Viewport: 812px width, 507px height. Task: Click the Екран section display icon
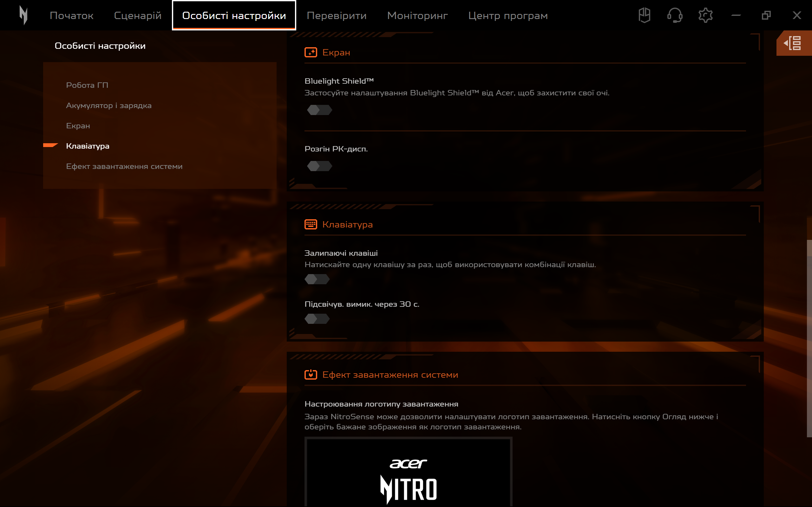[311, 52]
